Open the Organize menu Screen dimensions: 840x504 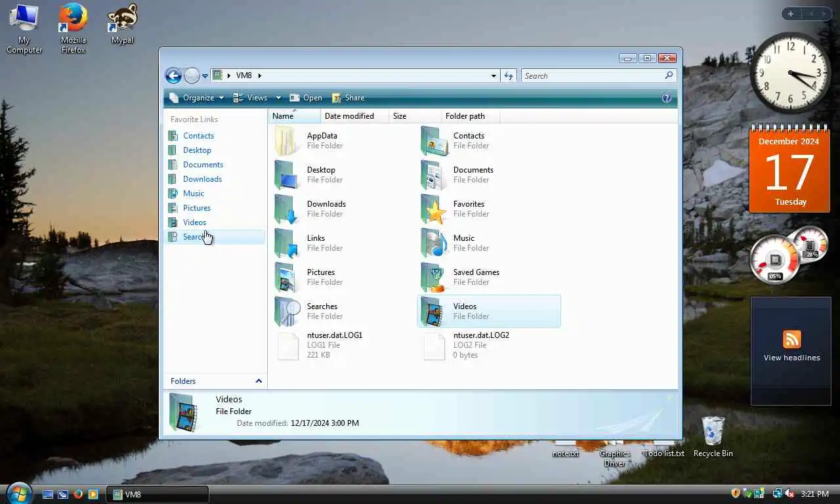(x=196, y=98)
